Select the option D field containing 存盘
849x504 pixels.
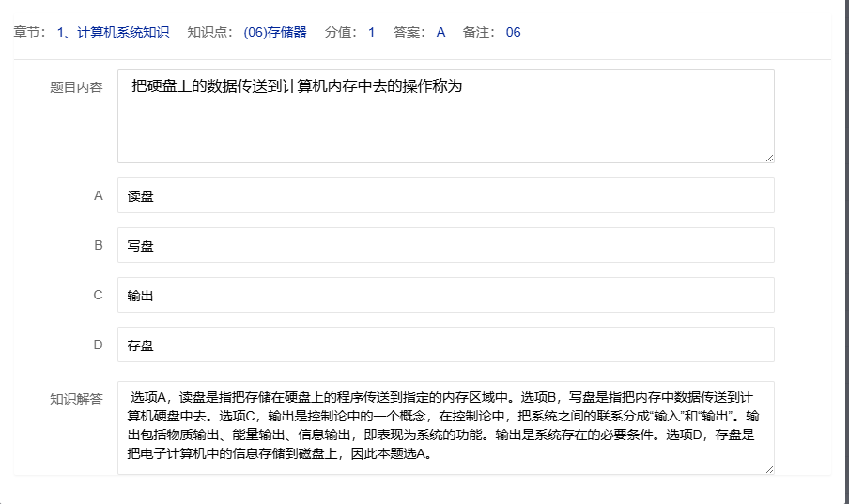tap(445, 344)
